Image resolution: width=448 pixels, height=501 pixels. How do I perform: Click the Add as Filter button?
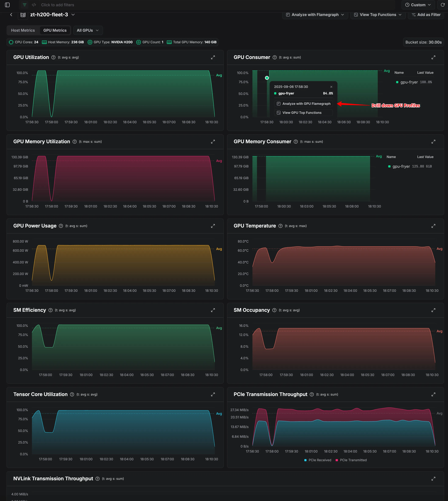click(426, 14)
